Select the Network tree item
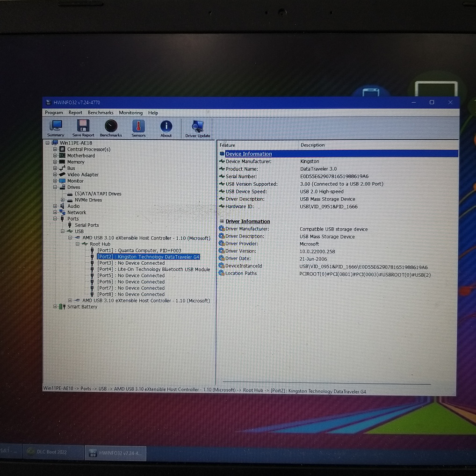 (77, 212)
